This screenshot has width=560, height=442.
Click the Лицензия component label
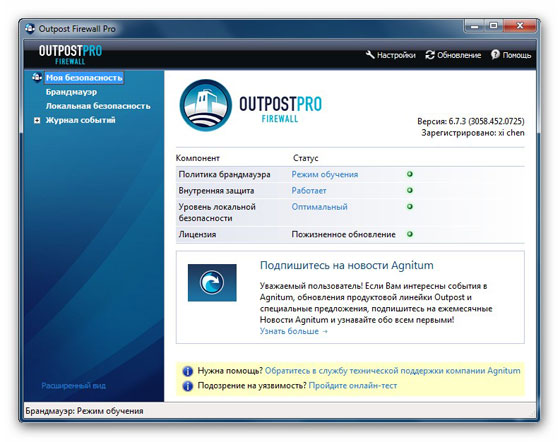(x=197, y=235)
